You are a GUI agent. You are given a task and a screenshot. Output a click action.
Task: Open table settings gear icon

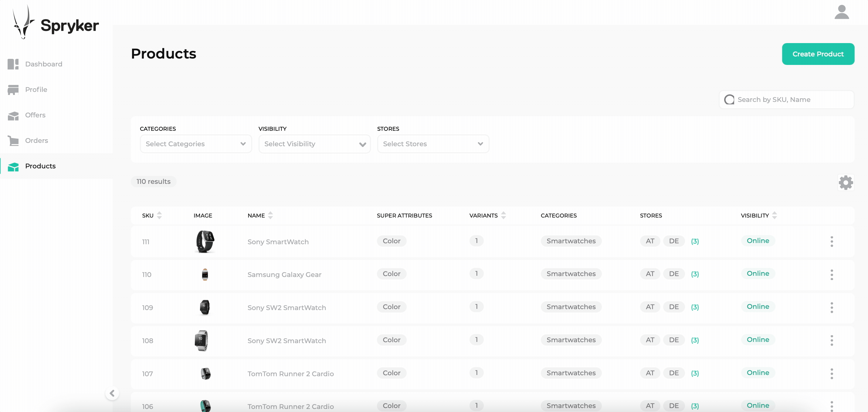click(846, 183)
